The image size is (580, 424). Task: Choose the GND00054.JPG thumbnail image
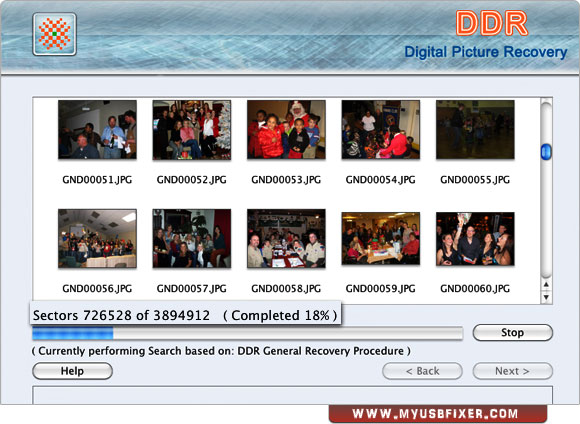click(381, 129)
